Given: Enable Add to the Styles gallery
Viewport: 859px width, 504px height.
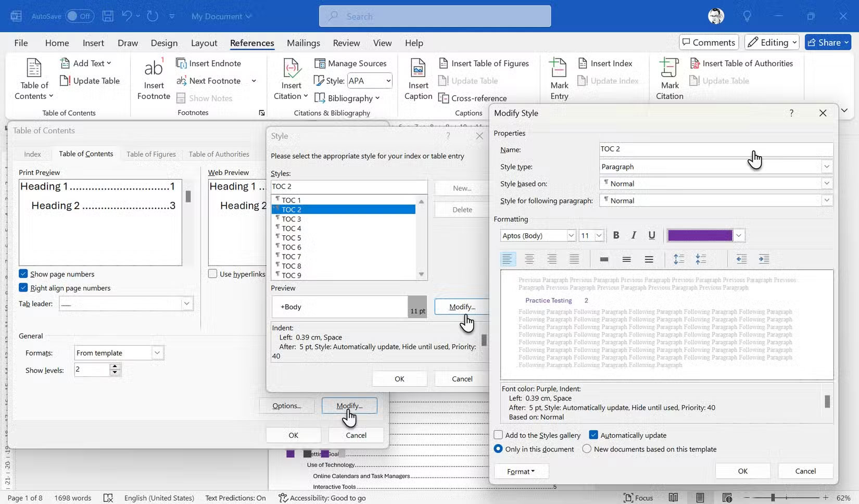Looking at the screenshot, I should 499,435.
